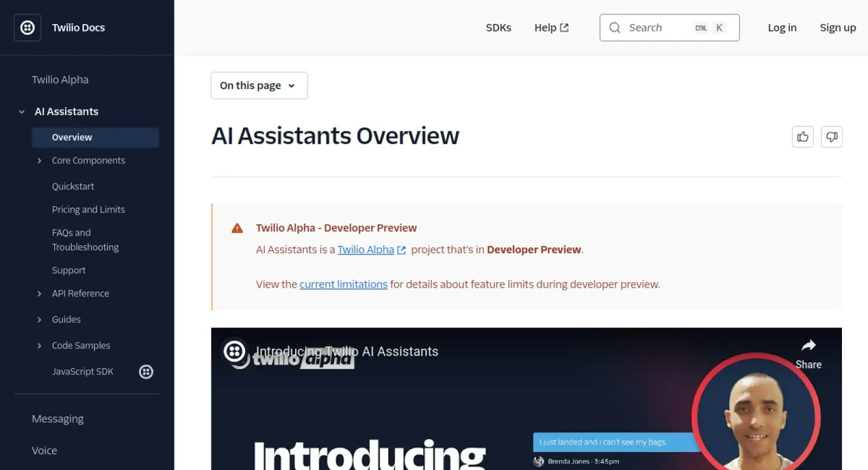Expand Core Components in sidebar
This screenshot has width=868, height=470.
(x=39, y=161)
